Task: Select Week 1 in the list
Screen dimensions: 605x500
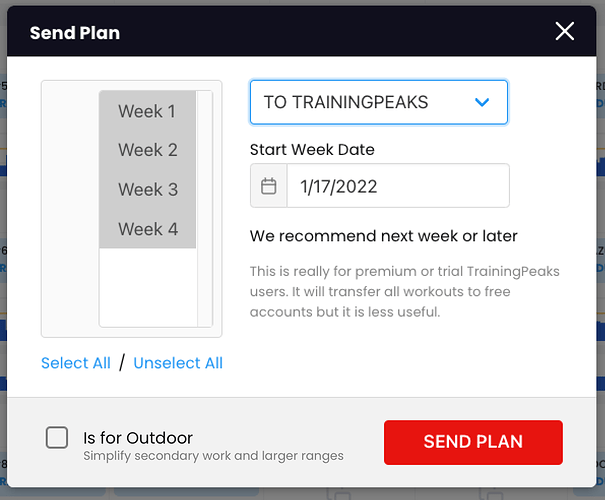Action: 147,111
